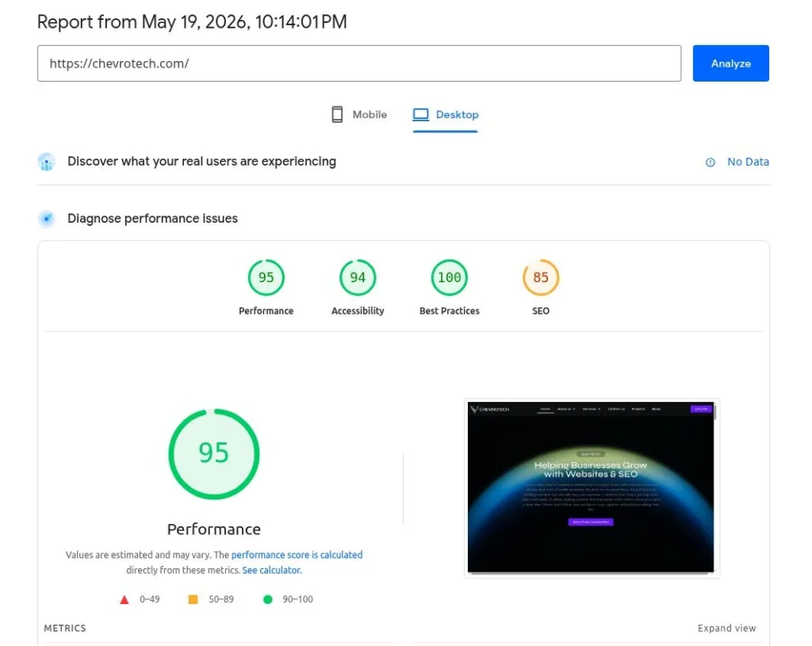Image resolution: width=812 pixels, height=646 pixels.
Task: Click the No Data link
Action: 748,162
